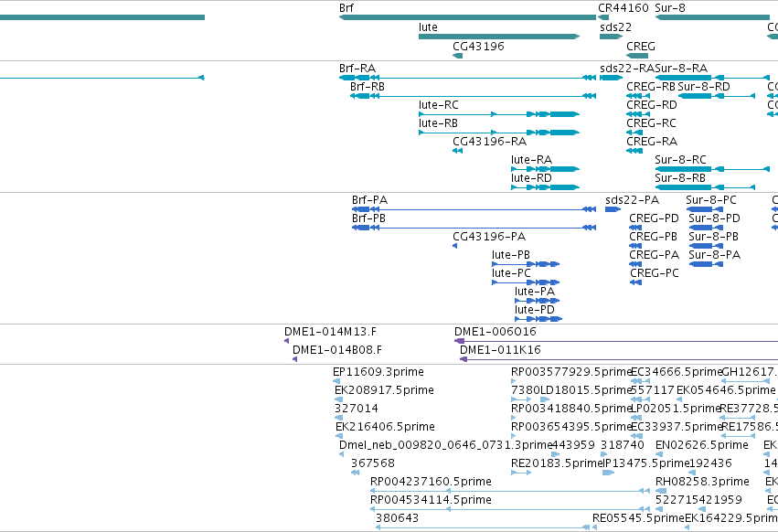Click the Sur-8-PC protein label

pos(711,200)
